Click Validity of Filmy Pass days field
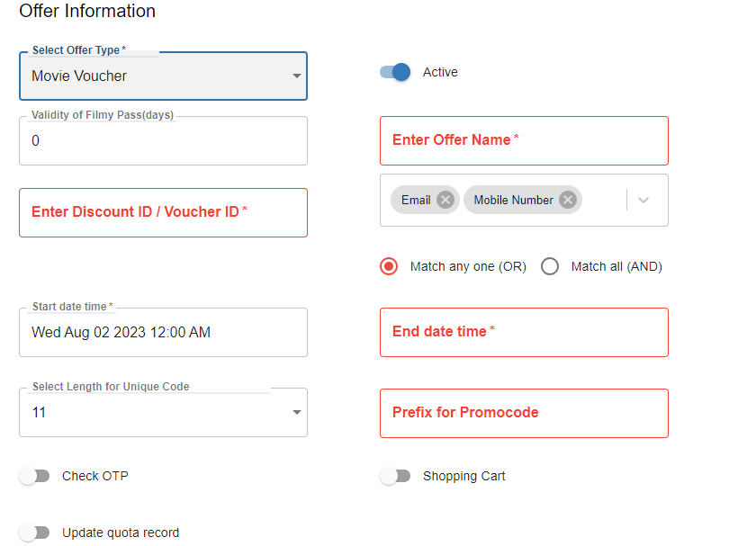756x546 pixels. [x=163, y=140]
